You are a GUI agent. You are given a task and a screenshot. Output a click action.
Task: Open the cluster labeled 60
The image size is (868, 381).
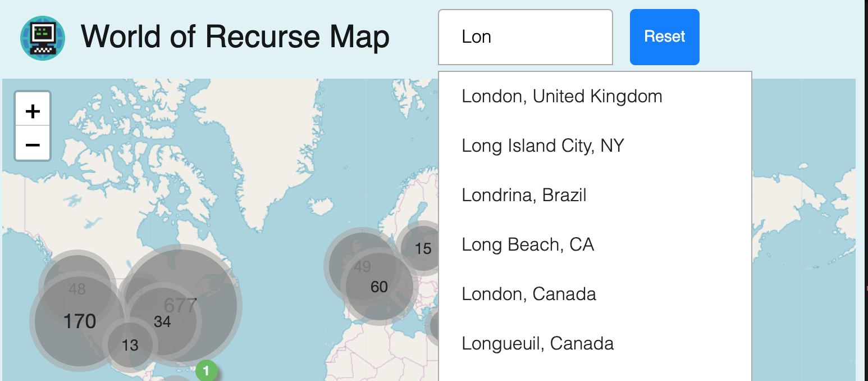click(379, 287)
